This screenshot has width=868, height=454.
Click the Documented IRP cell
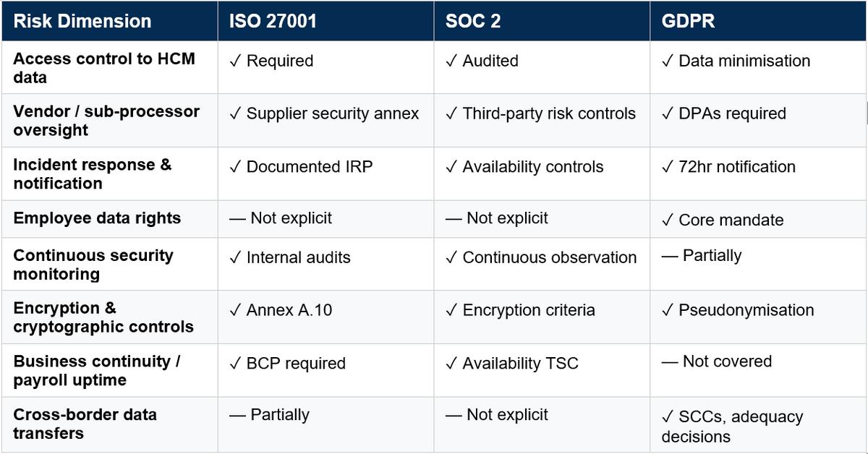325,174
